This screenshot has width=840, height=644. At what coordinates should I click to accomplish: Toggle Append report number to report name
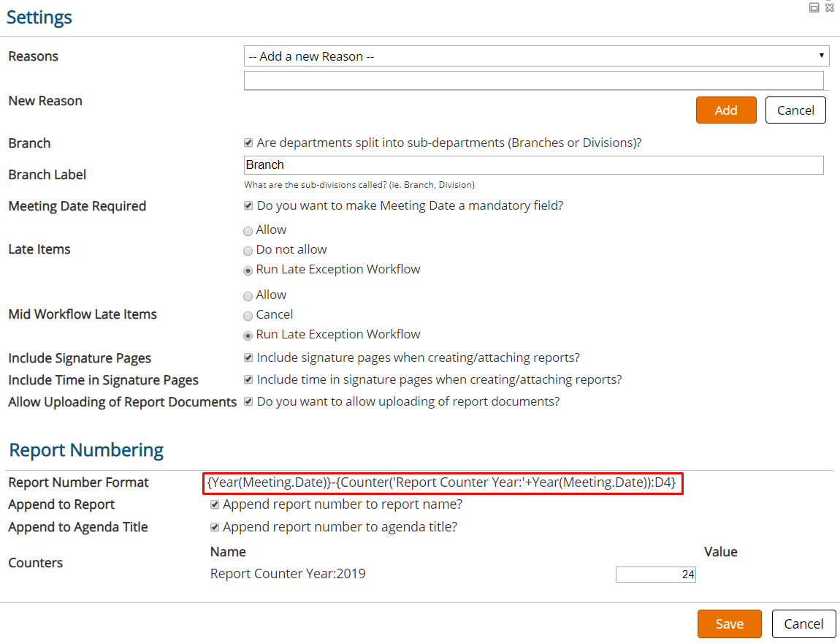tap(215, 504)
